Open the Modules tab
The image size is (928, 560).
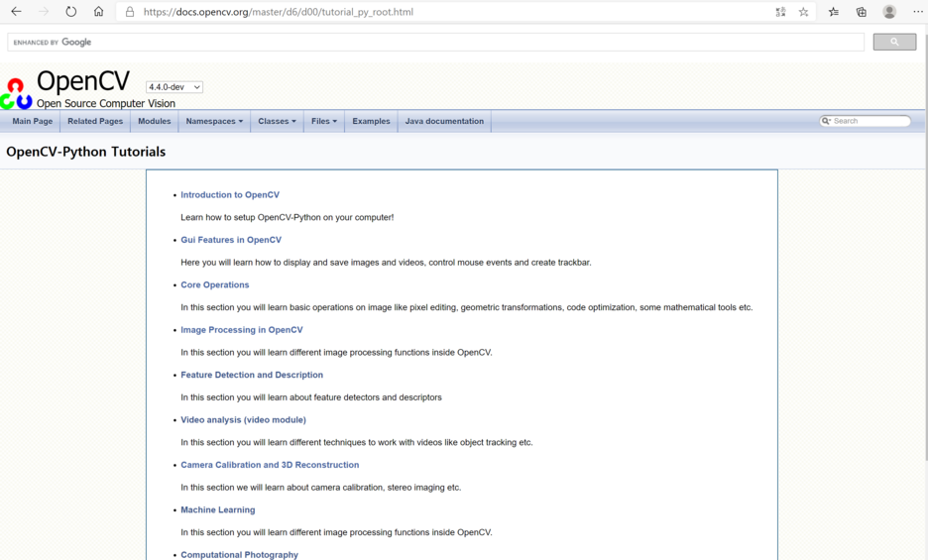click(x=155, y=121)
